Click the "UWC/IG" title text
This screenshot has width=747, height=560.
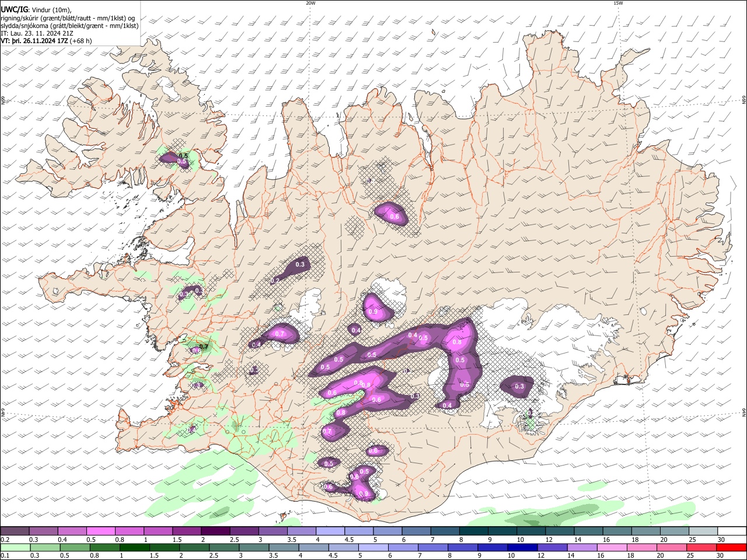pos(15,9)
